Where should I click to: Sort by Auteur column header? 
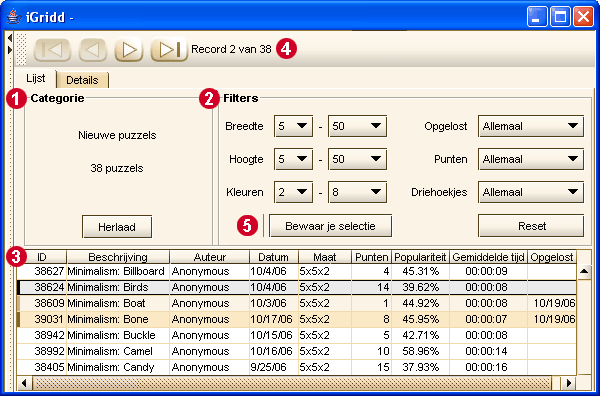click(209, 257)
